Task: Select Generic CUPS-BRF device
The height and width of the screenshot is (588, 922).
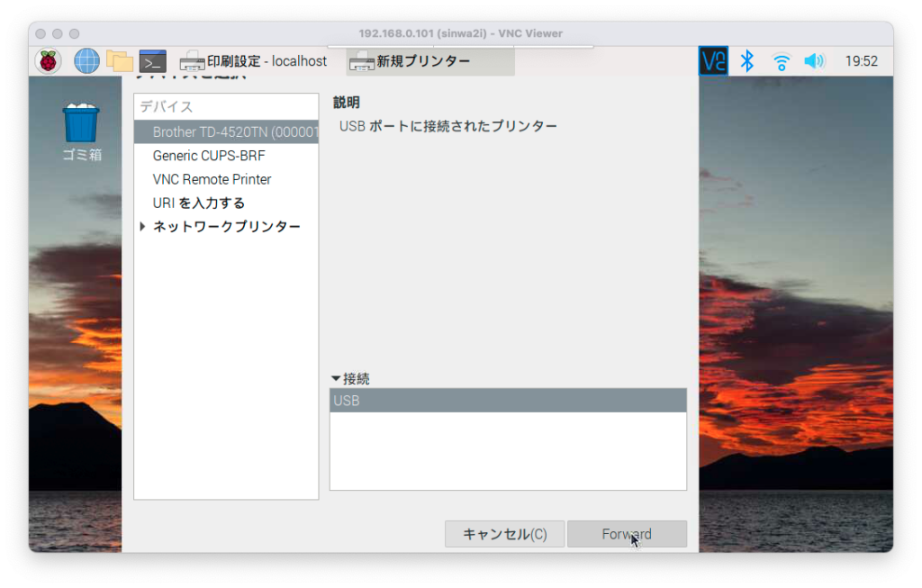Action: coord(208,156)
